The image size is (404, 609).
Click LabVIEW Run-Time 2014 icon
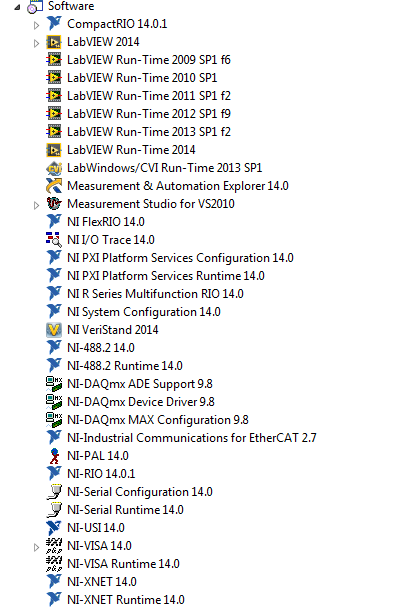coord(54,150)
